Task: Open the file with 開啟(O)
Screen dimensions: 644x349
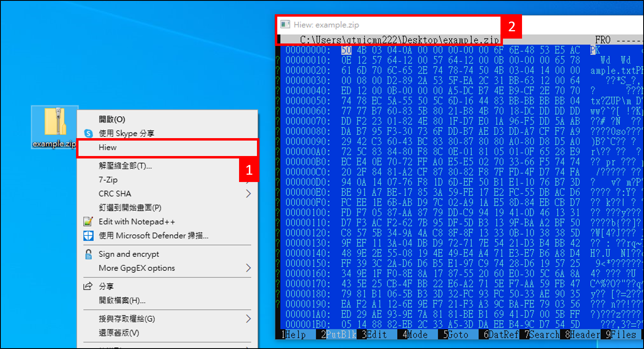Action: pos(112,119)
